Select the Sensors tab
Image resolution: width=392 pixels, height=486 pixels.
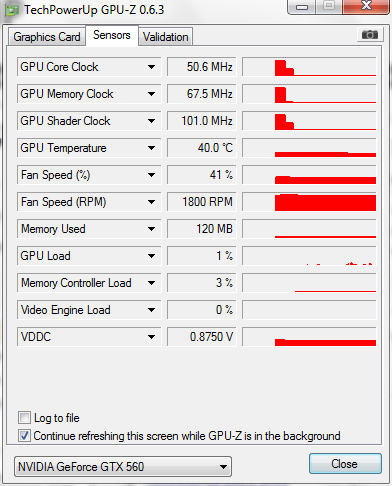pos(112,35)
